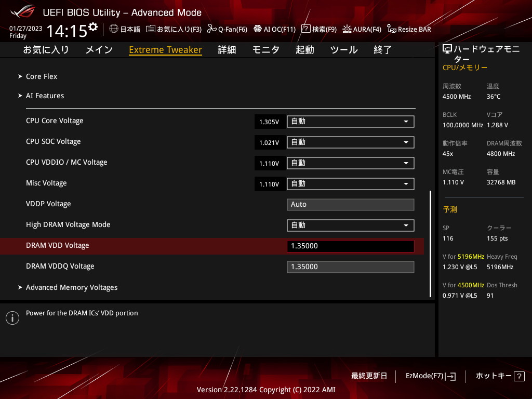Click the 予測 section heading
This screenshot has width=532, height=399.
450,209
